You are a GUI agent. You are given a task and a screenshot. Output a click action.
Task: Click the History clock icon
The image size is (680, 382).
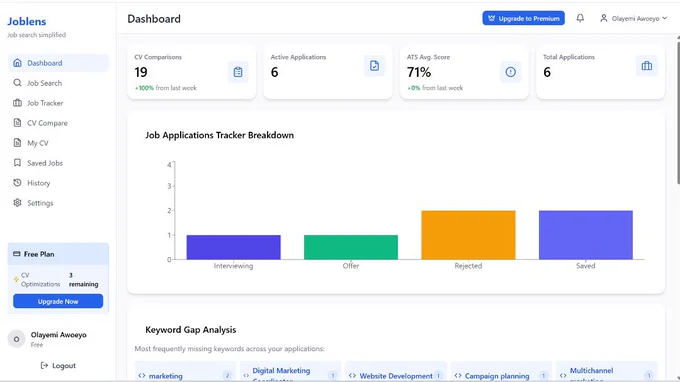17,183
